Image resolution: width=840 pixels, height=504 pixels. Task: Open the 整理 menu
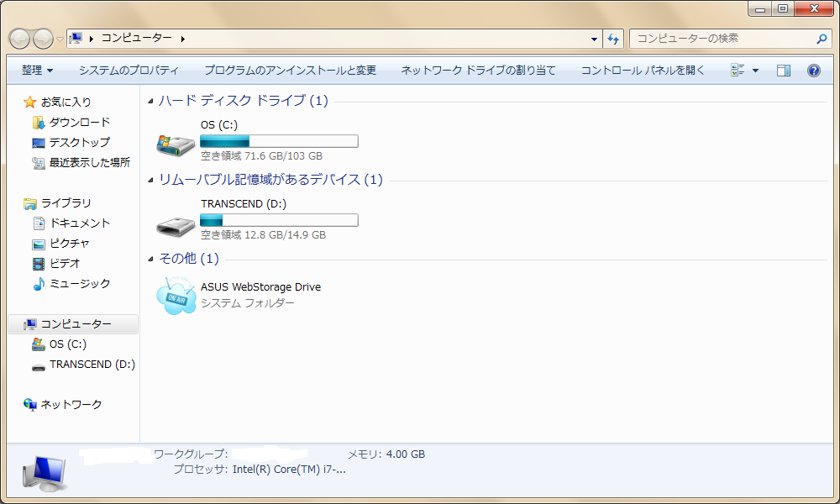(37, 71)
